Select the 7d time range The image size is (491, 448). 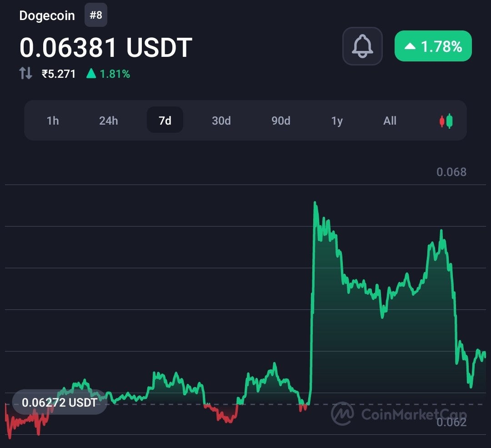pyautogui.click(x=165, y=120)
